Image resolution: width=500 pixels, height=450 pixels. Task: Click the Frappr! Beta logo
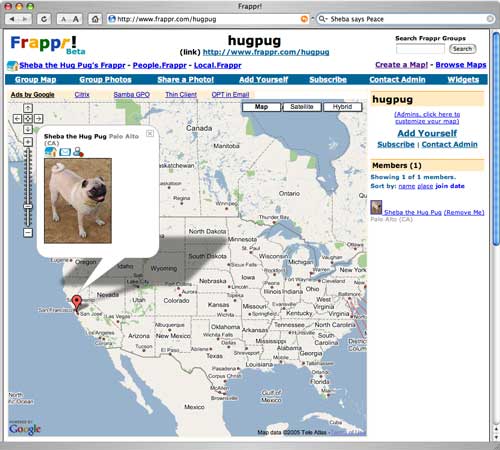tap(48, 45)
